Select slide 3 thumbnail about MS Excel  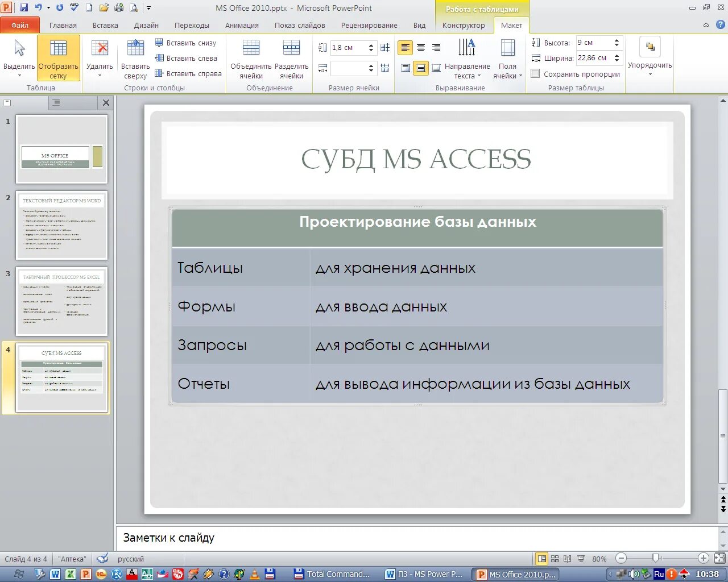(x=61, y=301)
